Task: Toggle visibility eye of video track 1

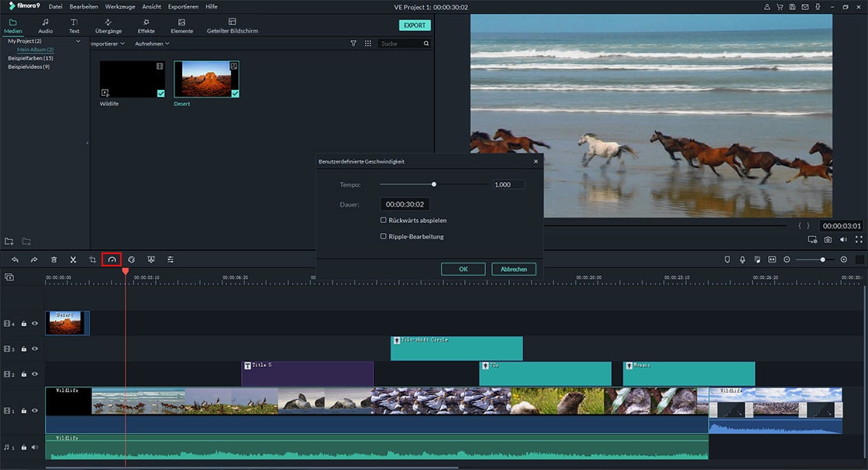Action: tap(35, 411)
